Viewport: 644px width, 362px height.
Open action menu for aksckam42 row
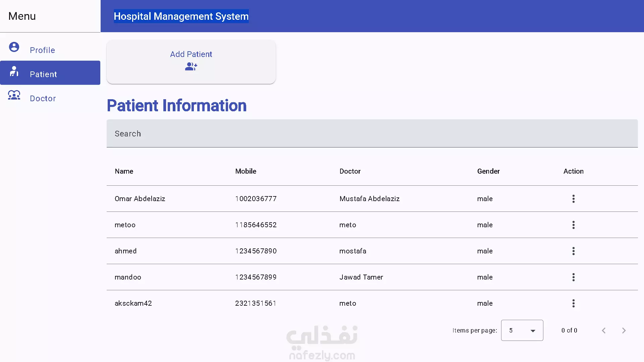[x=574, y=303]
